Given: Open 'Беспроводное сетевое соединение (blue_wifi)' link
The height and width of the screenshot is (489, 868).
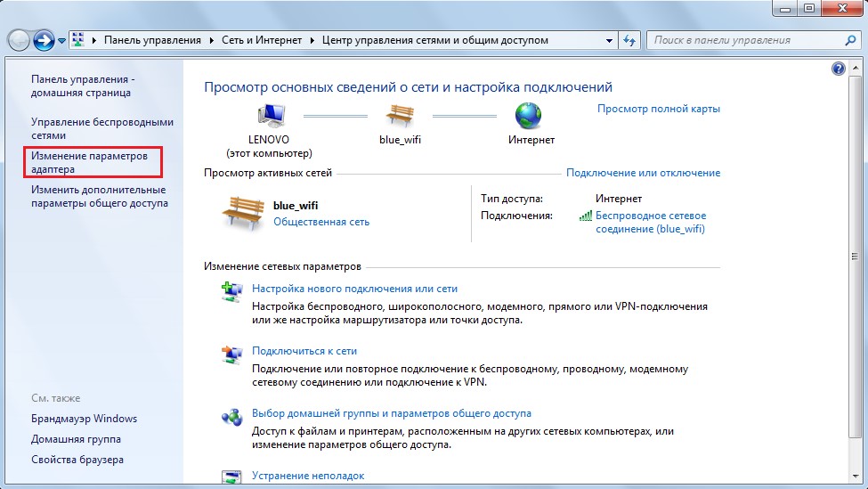Looking at the screenshot, I should tap(650, 222).
